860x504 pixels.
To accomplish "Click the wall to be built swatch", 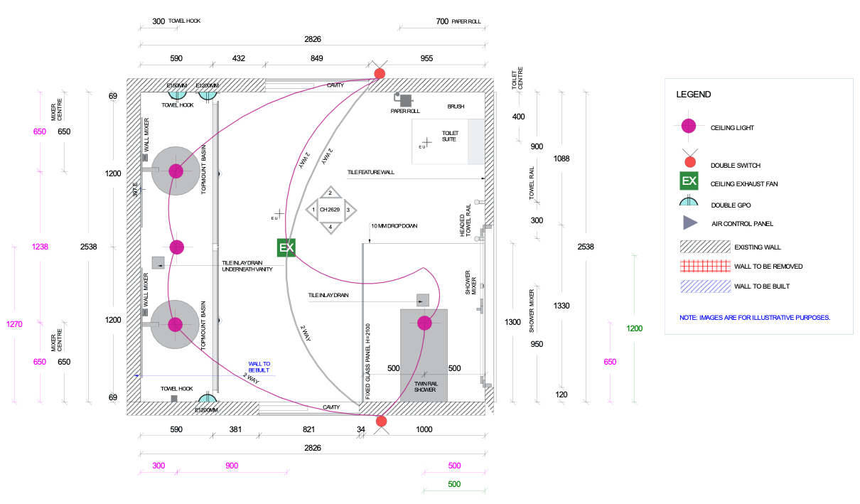I will coord(706,286).
